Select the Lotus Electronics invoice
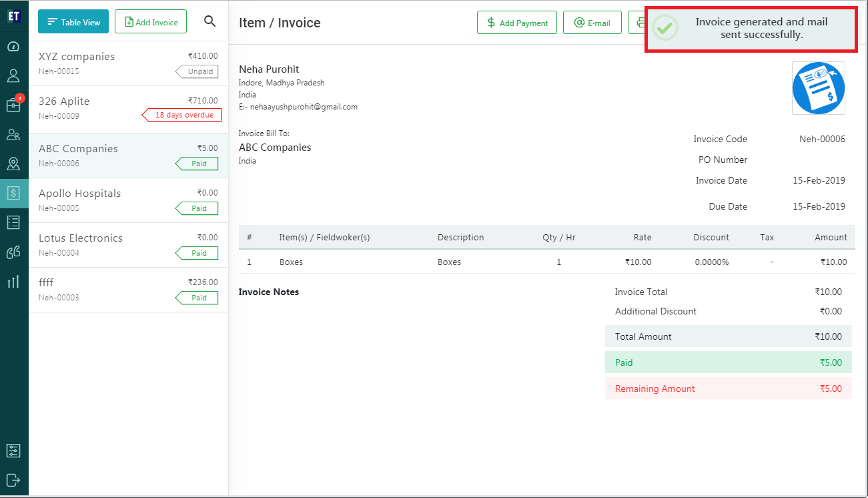This screenshot has height=498, width=868. tap(128, 245)
